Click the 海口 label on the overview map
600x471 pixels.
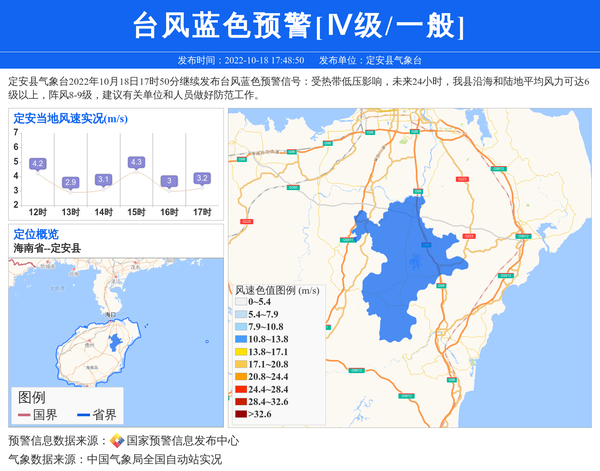point(110,315)
